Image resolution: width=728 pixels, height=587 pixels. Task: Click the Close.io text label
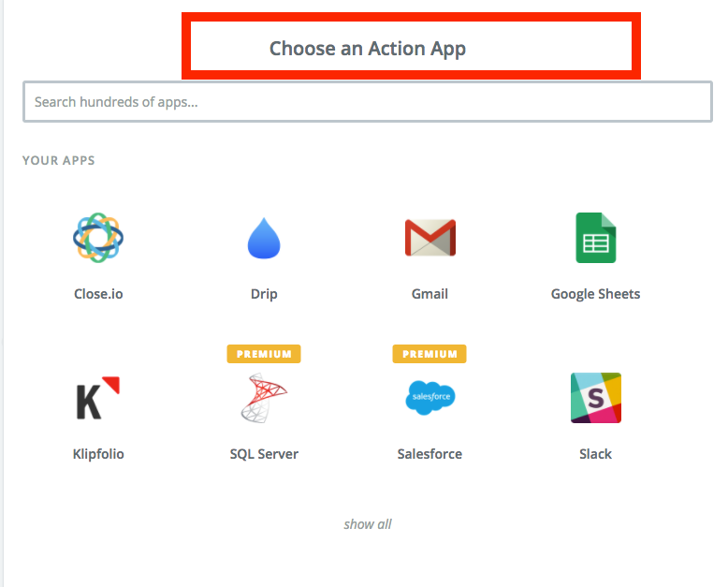[x=98, y=294]
